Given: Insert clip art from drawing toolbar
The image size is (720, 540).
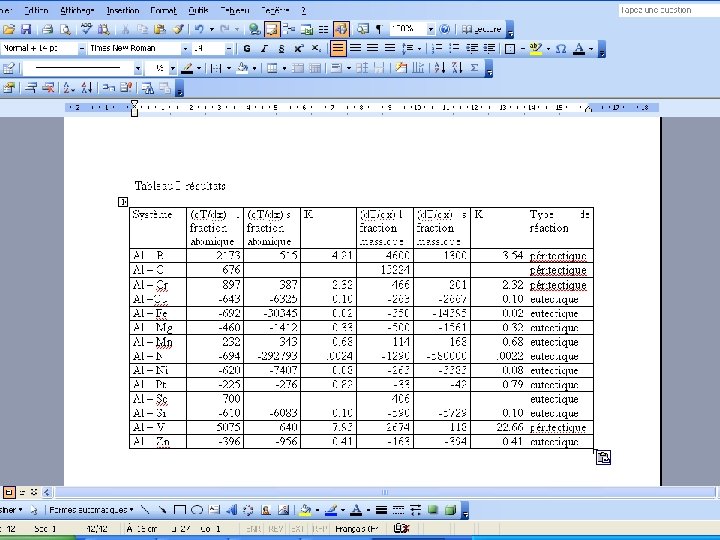Looking at the screenshot, I should (266, 510).
